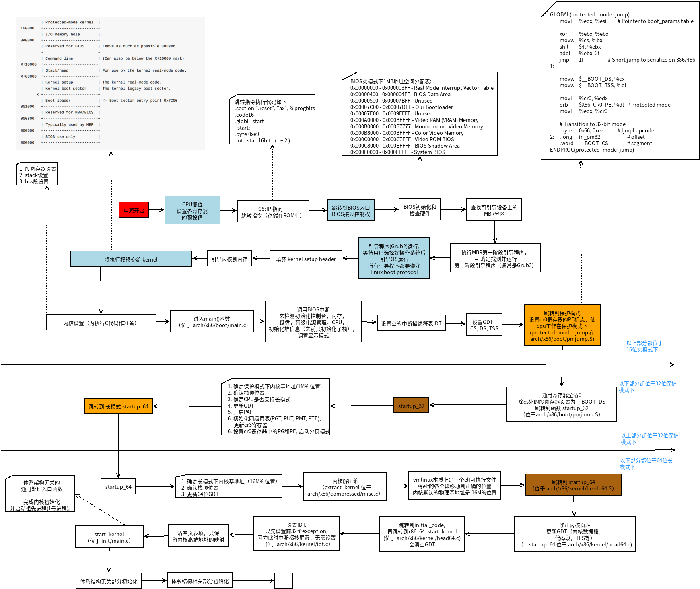Screen dimensions: 700x589
Task: Click the .byte 0xe9 code line
Action: (247, 134)
